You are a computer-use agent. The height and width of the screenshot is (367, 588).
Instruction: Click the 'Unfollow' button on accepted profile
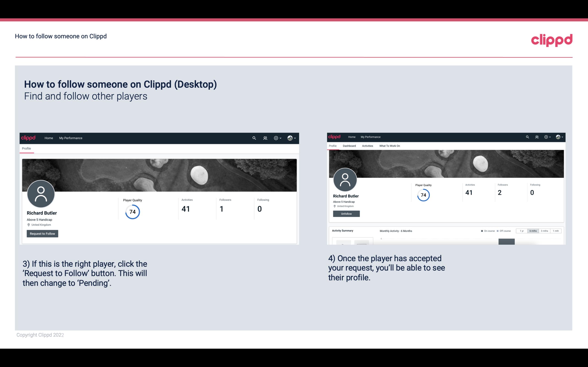pyautogui.click(x=346, y=214)
